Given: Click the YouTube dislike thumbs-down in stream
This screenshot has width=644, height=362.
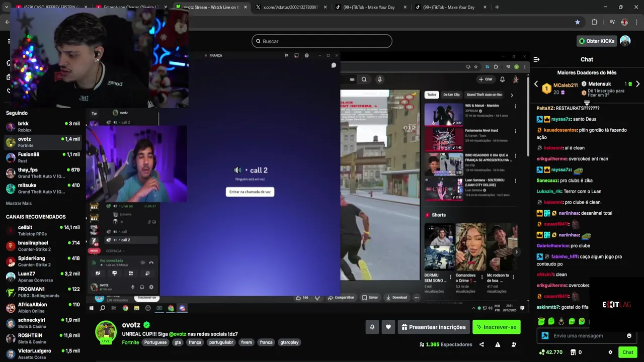Looking at the screenshot, I should tap(317, 298).
